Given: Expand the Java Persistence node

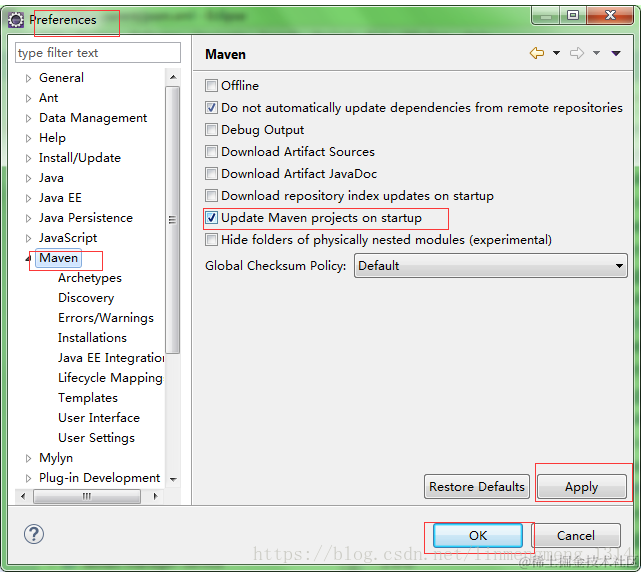Looking at the screenshot, I should point(28,218).
